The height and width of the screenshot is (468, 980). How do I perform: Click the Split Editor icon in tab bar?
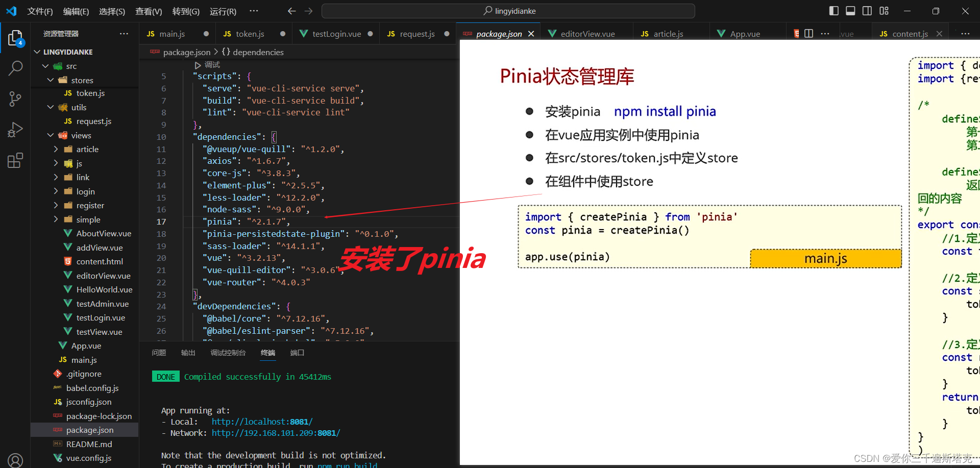pos(808,33)
